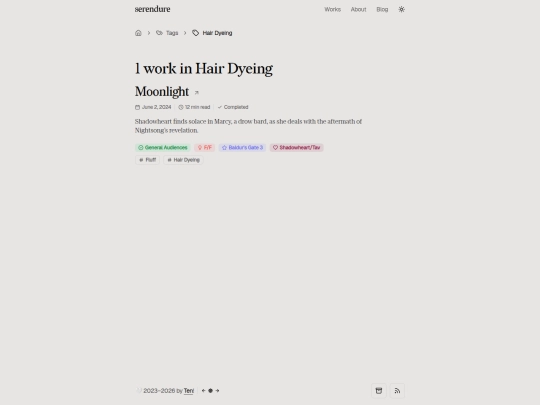Open the About page in navigation

358,10
